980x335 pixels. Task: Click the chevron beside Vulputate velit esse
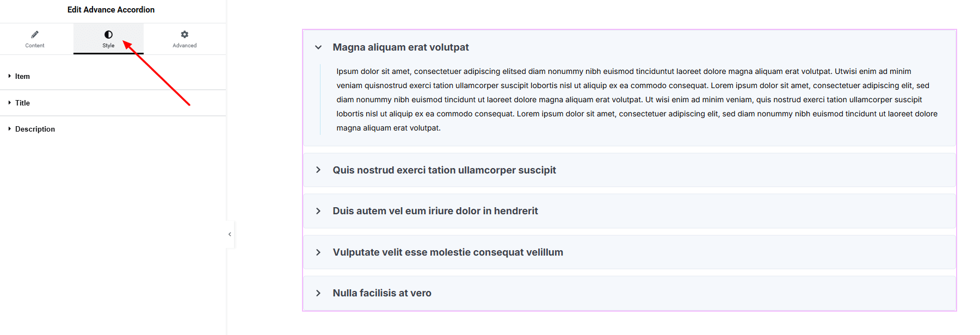point(318,252)
